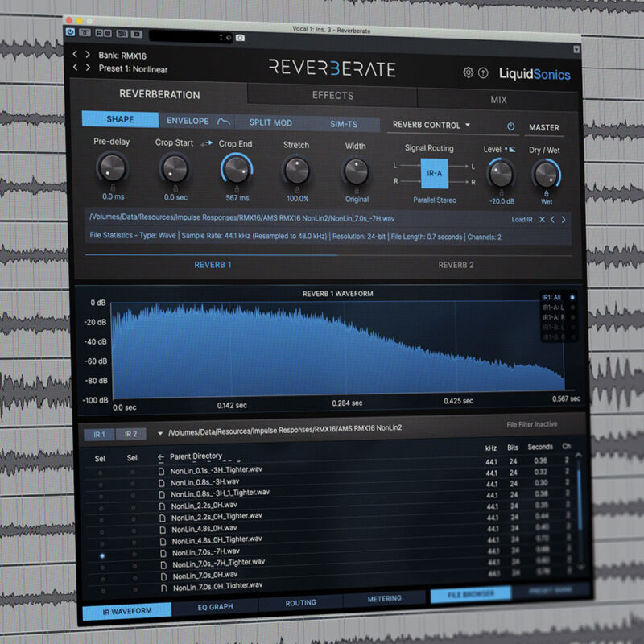This screenshot has width=644, height=644.
Task: Click the Parent Directory back arrow
Action: 161,456
